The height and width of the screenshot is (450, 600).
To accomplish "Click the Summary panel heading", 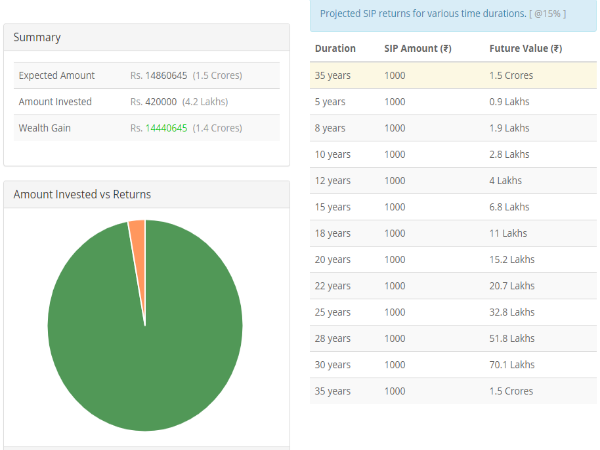I will click(x=37, y=38).
